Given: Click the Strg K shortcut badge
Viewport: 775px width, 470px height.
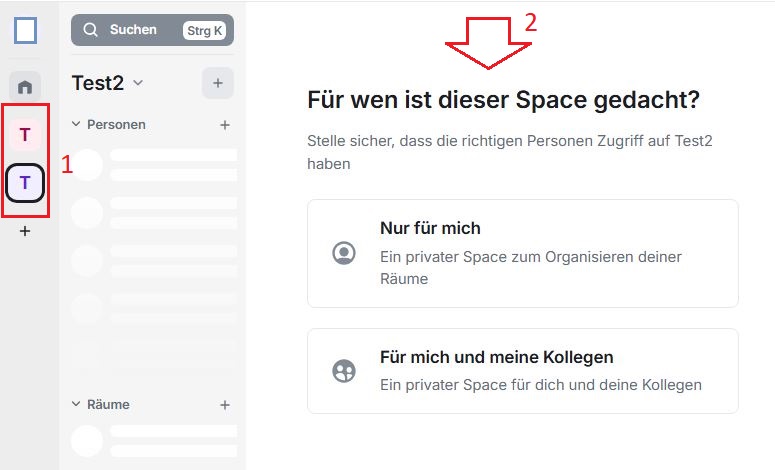Looking at the screenshot, I should coord(205,31).
